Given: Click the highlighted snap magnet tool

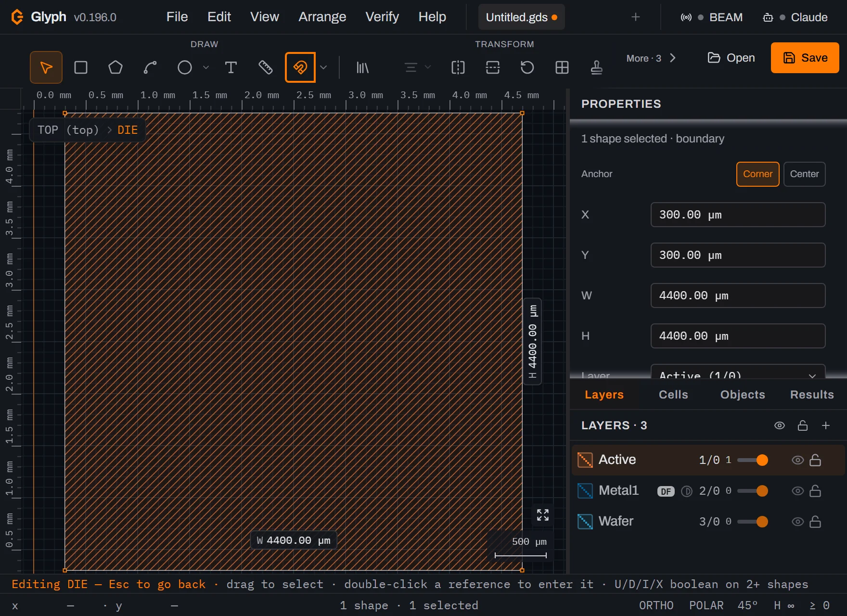Looking at the screenshot, I should 300,67.
